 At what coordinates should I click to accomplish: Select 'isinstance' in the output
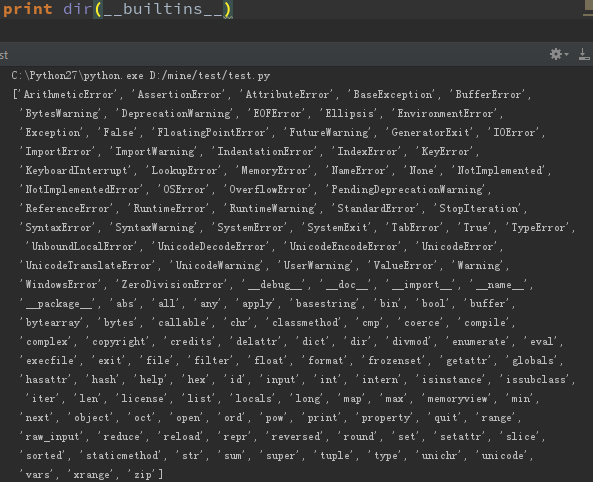[x=451, y=379]
